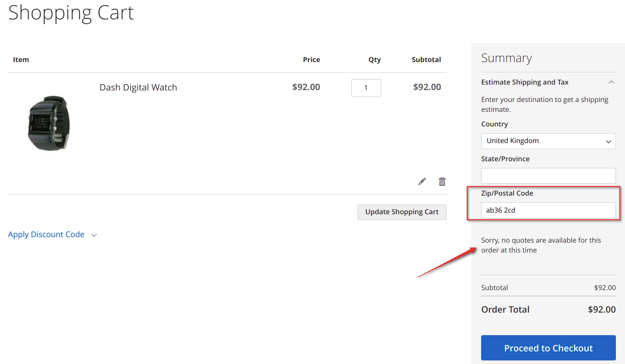Focus the Qty input field showing 1
This screenshot has width=625, height=364.
[x=366, y=88]
